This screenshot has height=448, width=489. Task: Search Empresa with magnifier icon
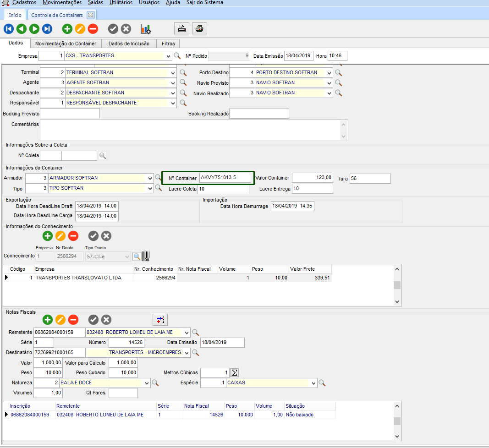[x=177, y=56]
